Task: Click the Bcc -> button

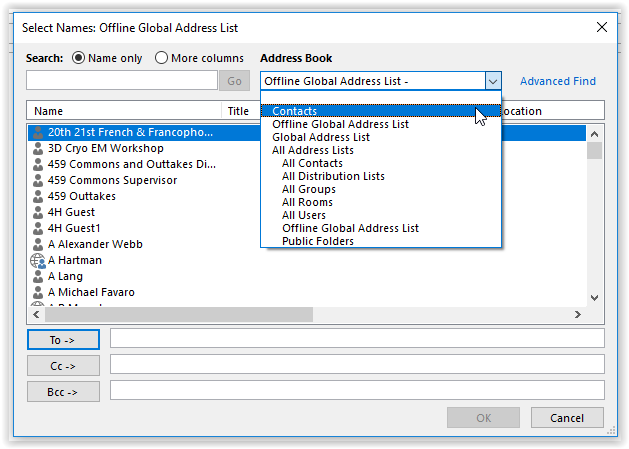Action: (63, 392)
